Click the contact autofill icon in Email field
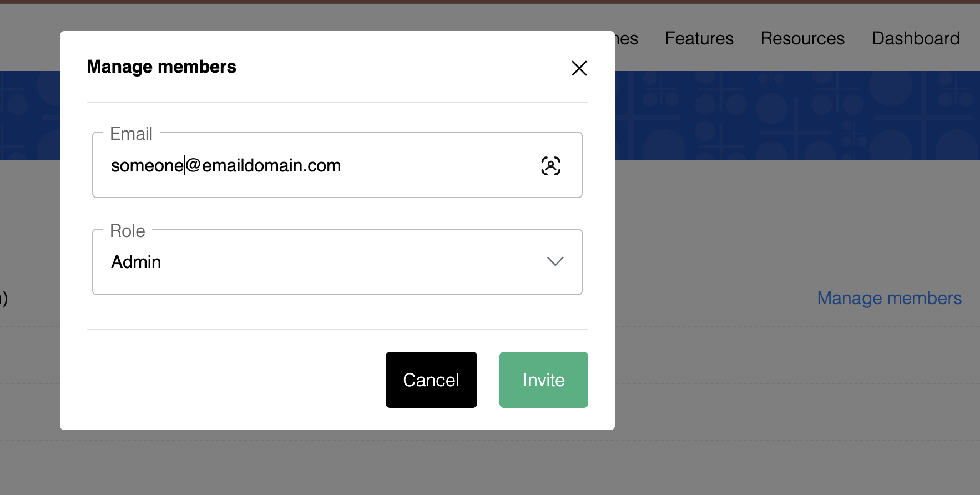This screenshot has width=980, height=495. click(x=550, y=165)
